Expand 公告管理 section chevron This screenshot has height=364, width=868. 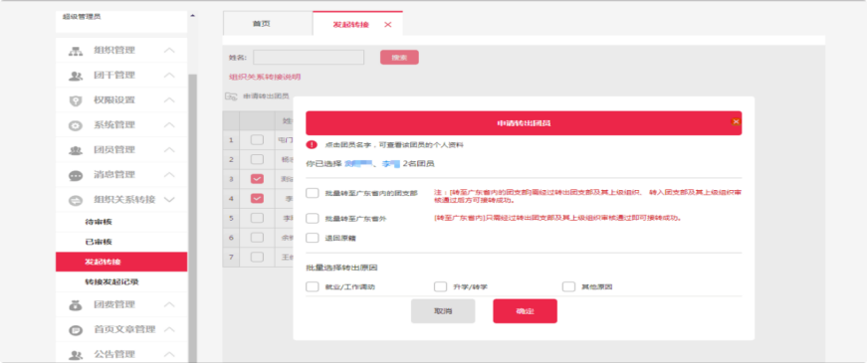click(x=170, y=354)
